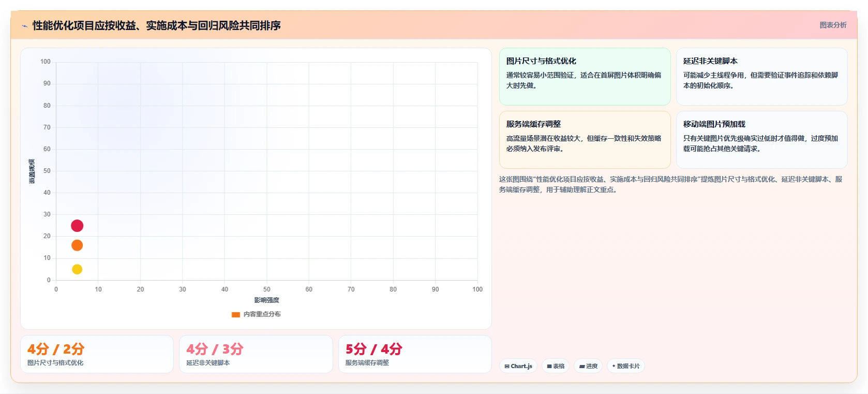Click the y-axis tick label 100
This screenshot has height=394, width=868.
coord(46,62)
